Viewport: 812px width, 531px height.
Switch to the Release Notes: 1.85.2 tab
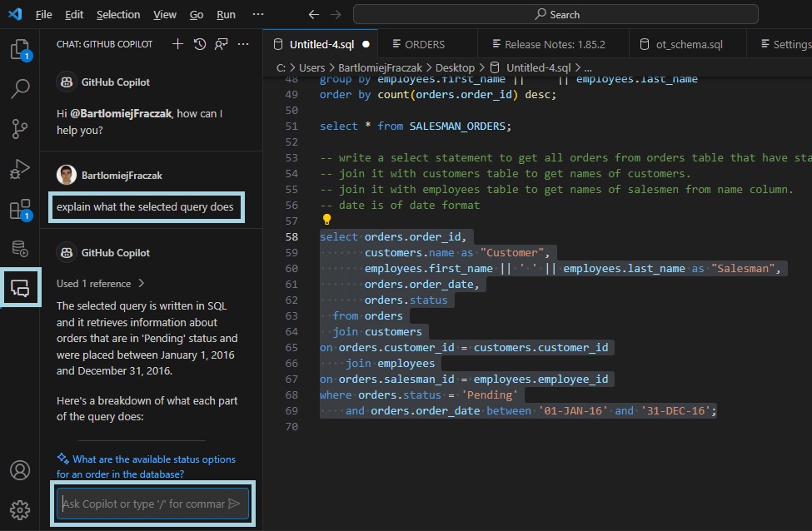[554, 44]
